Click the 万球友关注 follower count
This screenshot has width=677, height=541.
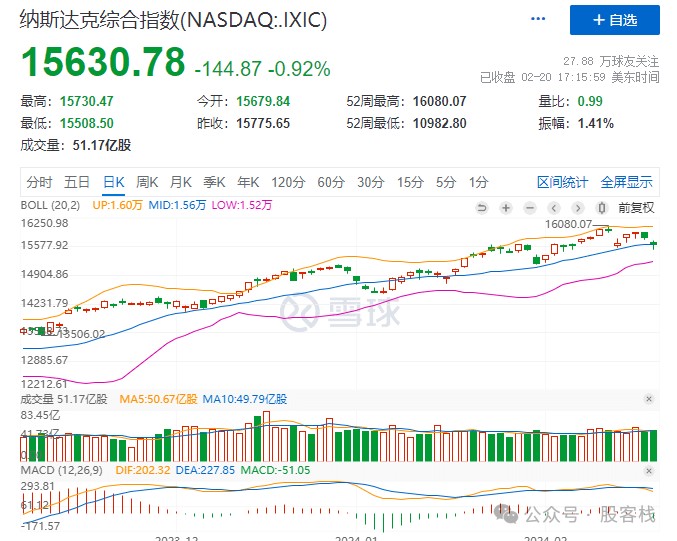(611, 61)
